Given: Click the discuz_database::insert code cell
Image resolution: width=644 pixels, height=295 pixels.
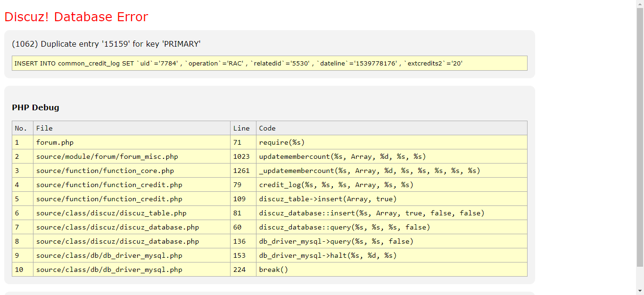Looking at the screenshot, I should 392,213.
